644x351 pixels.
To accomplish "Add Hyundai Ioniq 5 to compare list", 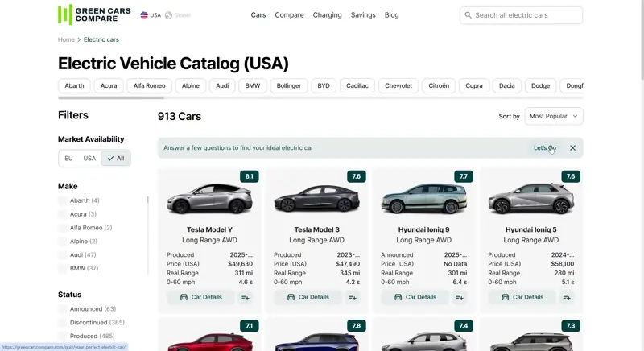I will (567, 297).
